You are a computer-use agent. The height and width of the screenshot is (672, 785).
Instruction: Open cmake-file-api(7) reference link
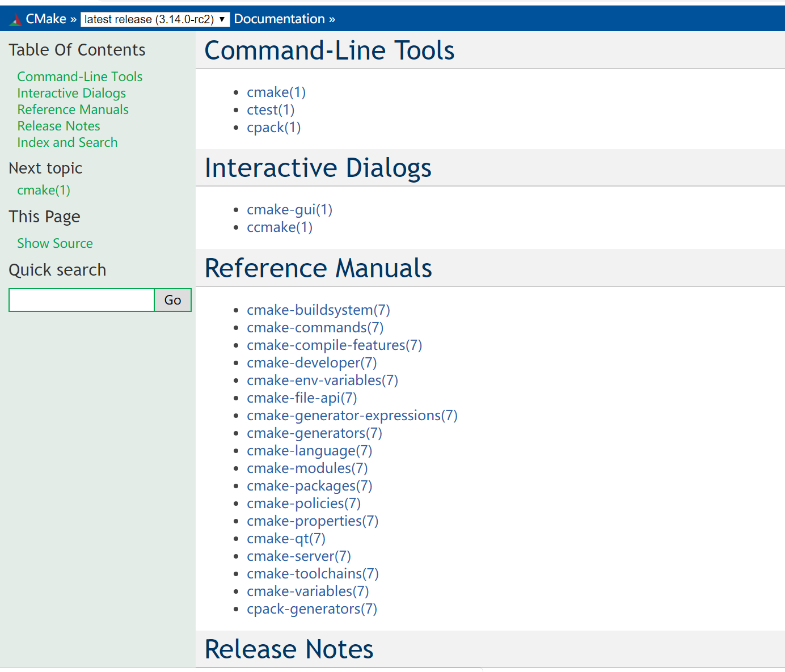coord(302,398)
